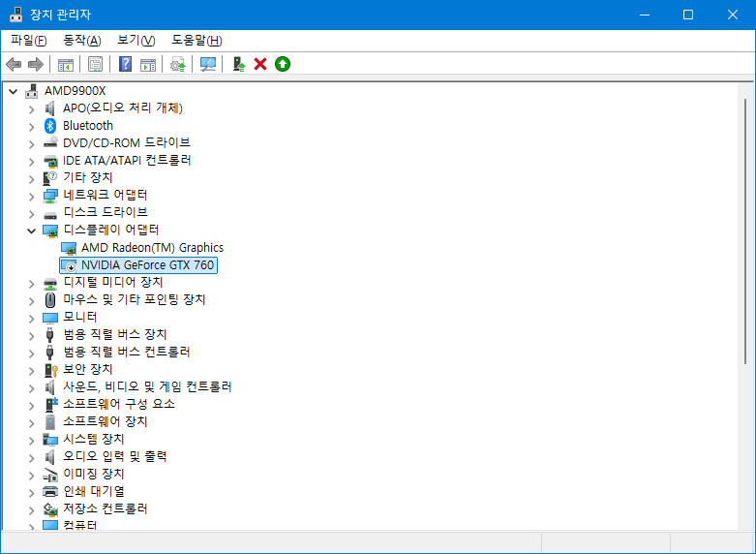Go back with the left arrow toolbar icon

click(14, 64)
